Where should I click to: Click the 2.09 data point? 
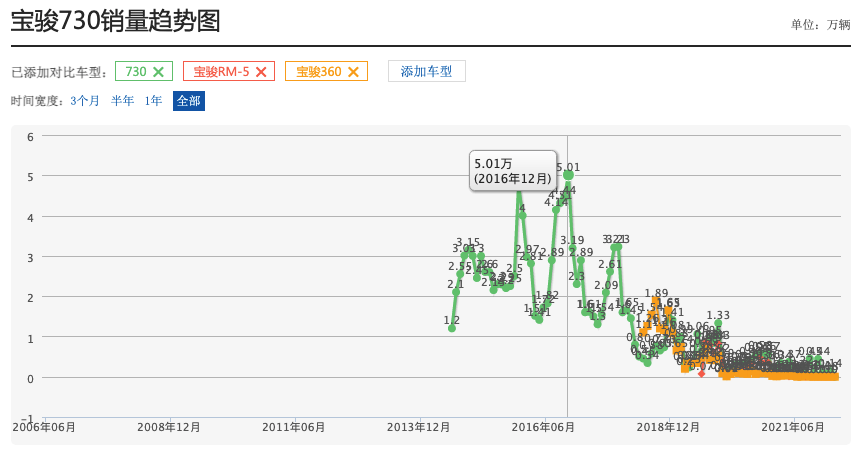[x=606, y=293]
